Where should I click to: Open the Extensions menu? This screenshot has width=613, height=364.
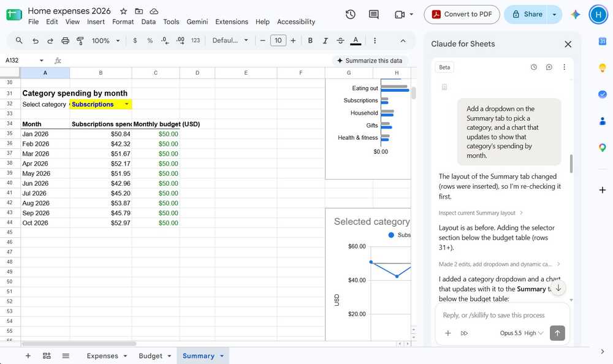click(232, 22)
